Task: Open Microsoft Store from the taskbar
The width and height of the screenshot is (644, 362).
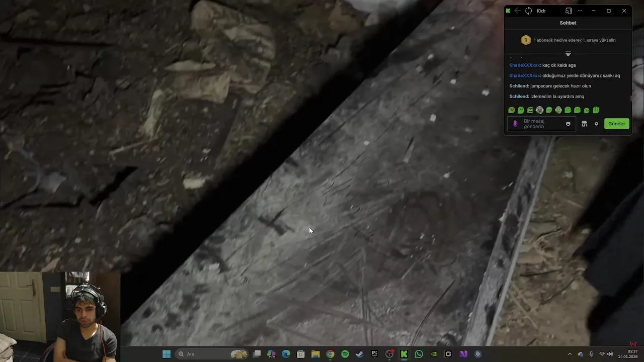Action: [x=301, y=354]
